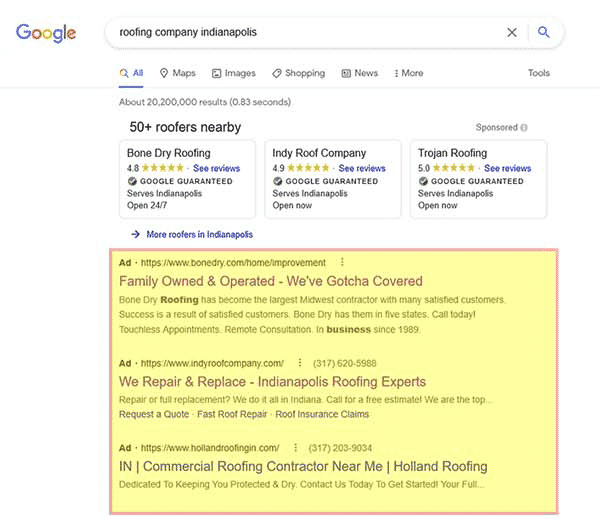Open Bone Dry Roofing See reviews link
Screen dimensions: 600x524
[x=217, y=168]
